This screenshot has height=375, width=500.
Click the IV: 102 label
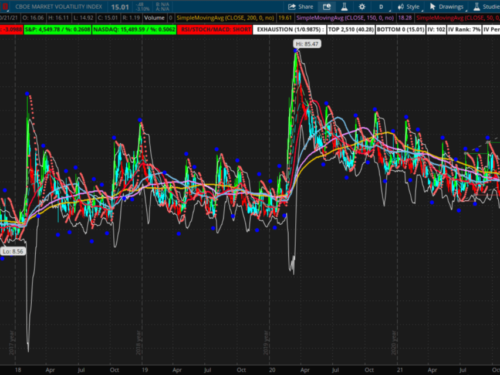(436, 30)
